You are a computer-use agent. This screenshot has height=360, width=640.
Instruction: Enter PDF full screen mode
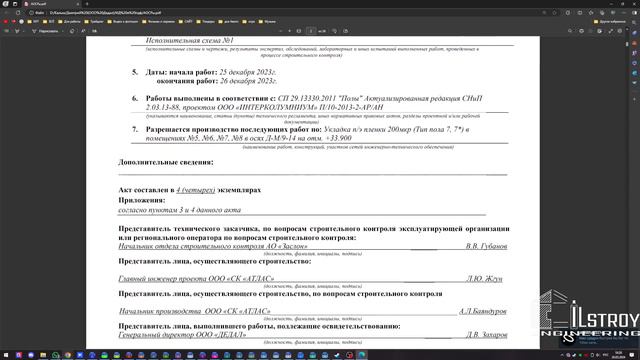[x=611, y=31]
